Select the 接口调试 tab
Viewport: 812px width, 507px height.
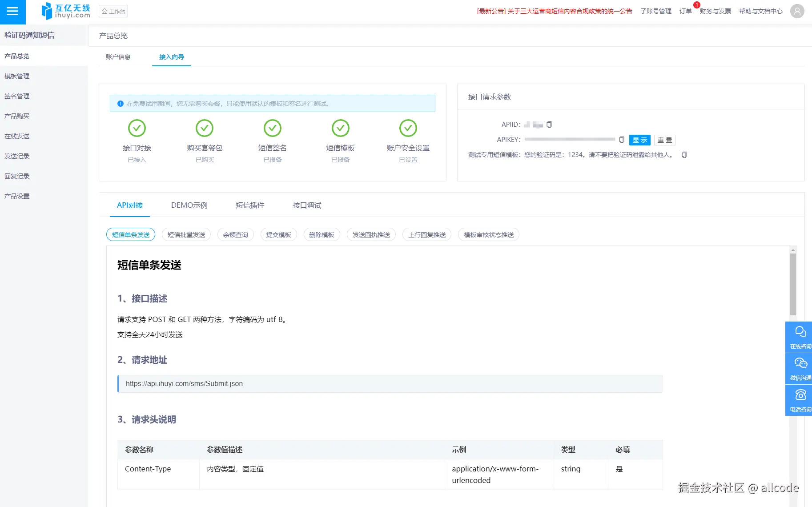click(307, 205)
